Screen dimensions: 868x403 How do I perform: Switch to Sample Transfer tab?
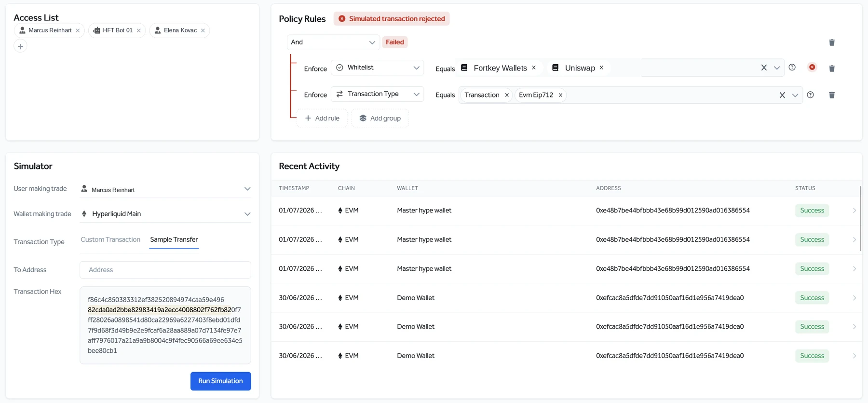[174, 239]
